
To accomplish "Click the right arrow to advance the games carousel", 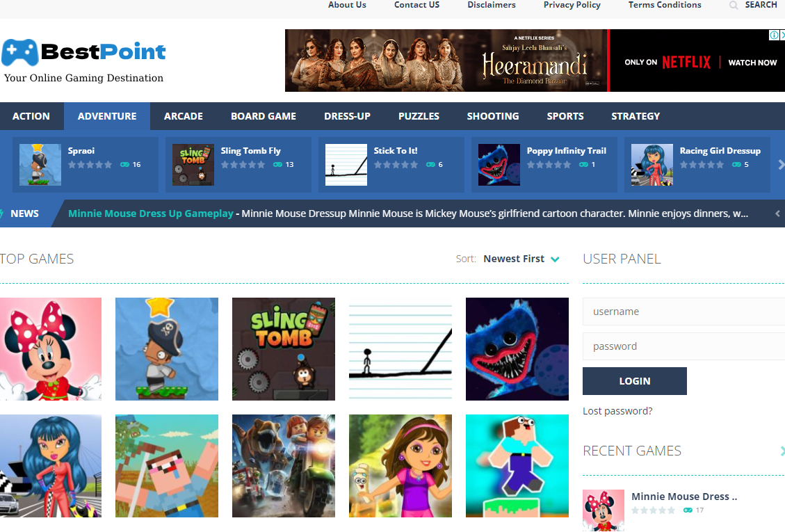I will pyautogui.click(x=780, y=164).
